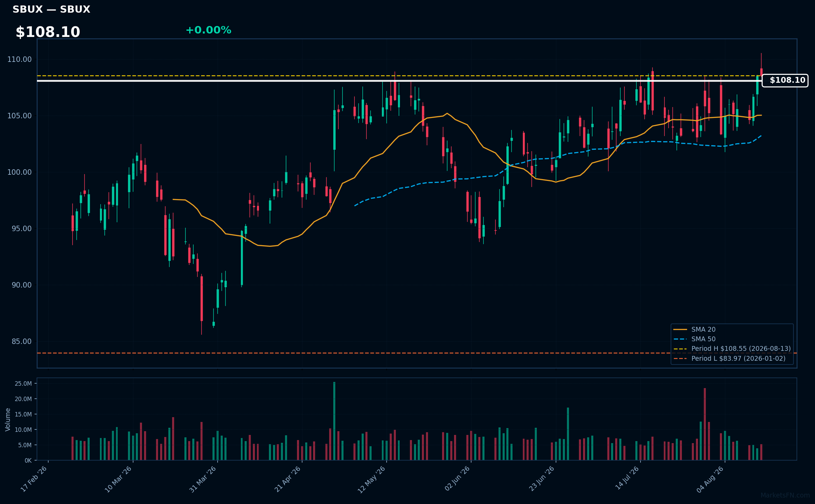Image resolution: width=815 pixels, height=504 pixels.
Task: Click the orange SMA 20 legend line swatch
Action: coord(680,330)
